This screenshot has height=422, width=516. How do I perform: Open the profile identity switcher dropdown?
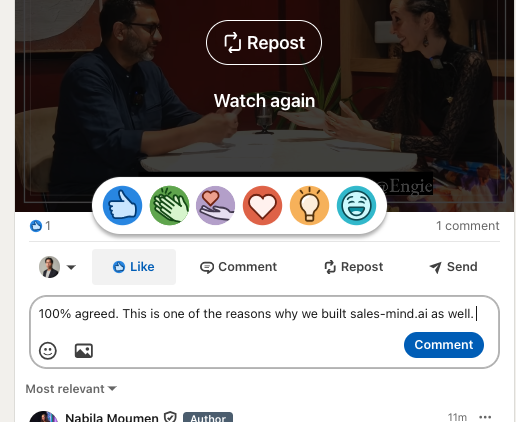click(x=58, y=267)
